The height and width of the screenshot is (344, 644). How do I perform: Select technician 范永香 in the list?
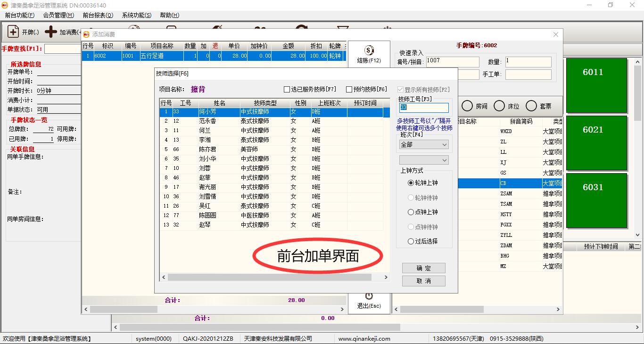[x=208, y=121]
